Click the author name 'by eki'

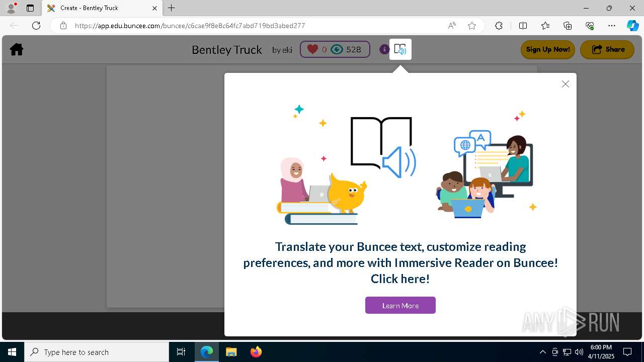[x=282, y=50]
